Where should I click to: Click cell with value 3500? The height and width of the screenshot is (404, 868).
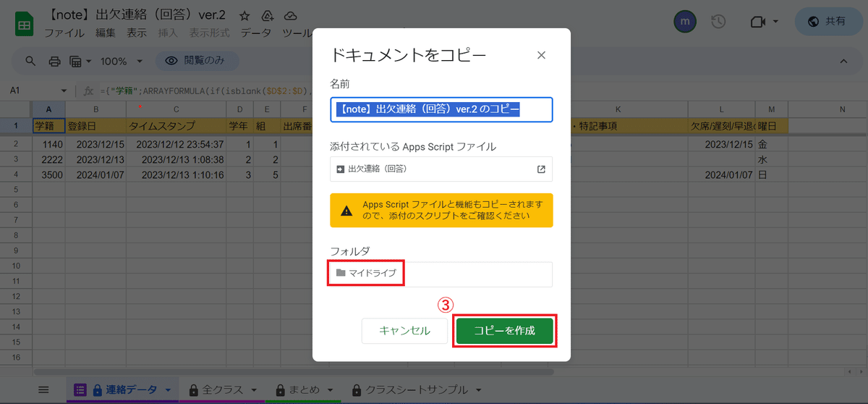point(48,174)
